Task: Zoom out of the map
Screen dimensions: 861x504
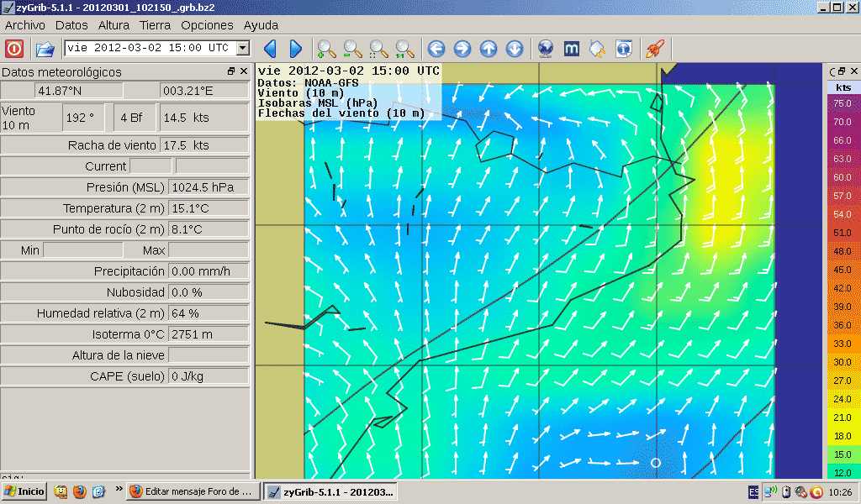Action: 352,49
